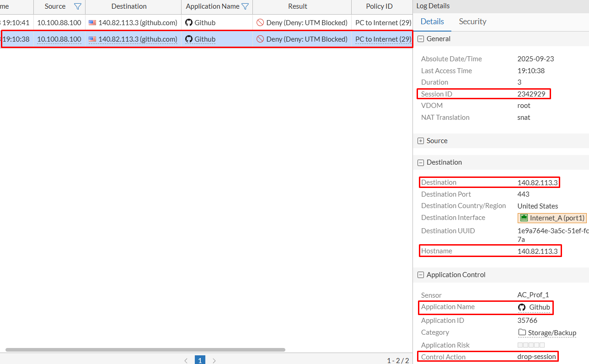589x364 pixels.
Task: Click the Storage/Backup category link
Action: pyautogui.click(x=551, y=332)
